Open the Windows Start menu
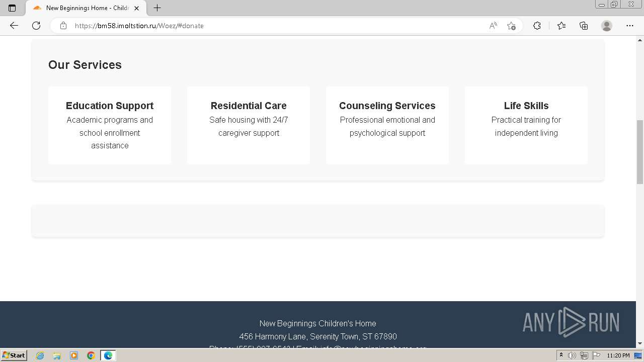This screenshot has height=362, width=644. [14, 355]
